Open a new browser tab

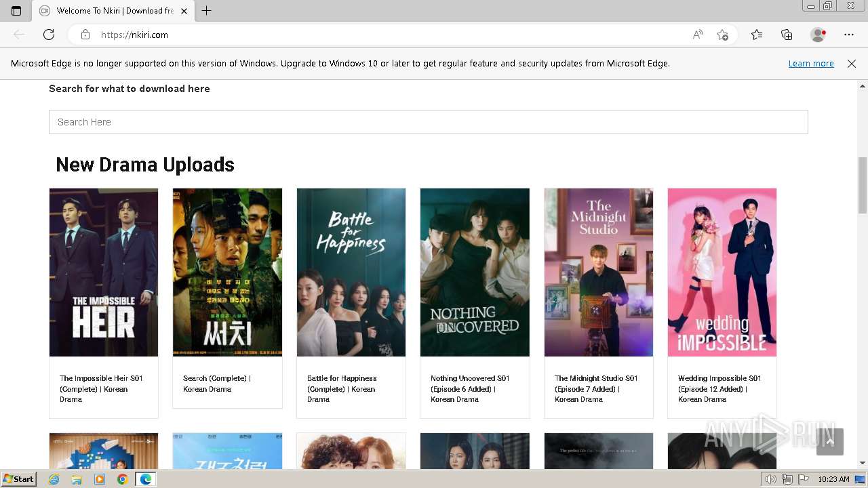coord(207,11)
